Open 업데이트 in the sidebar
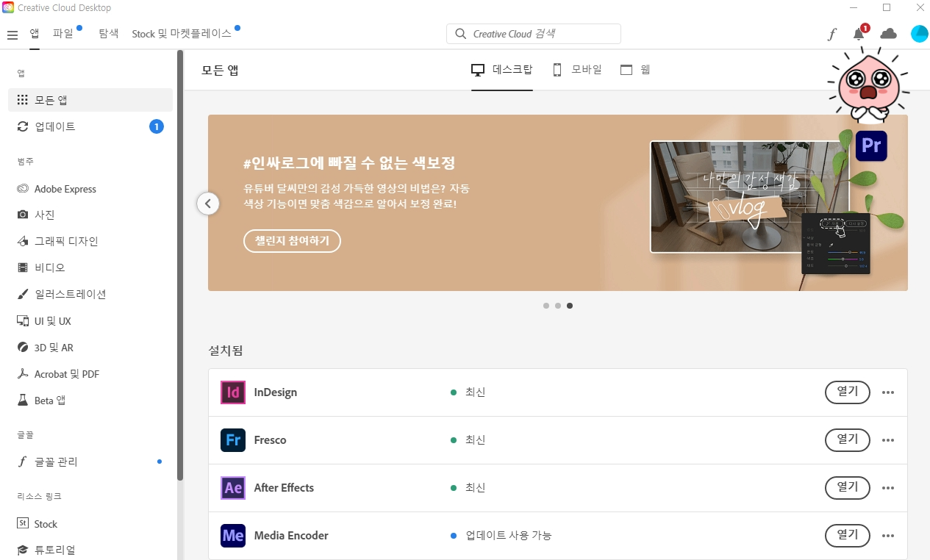 point(90,126)
